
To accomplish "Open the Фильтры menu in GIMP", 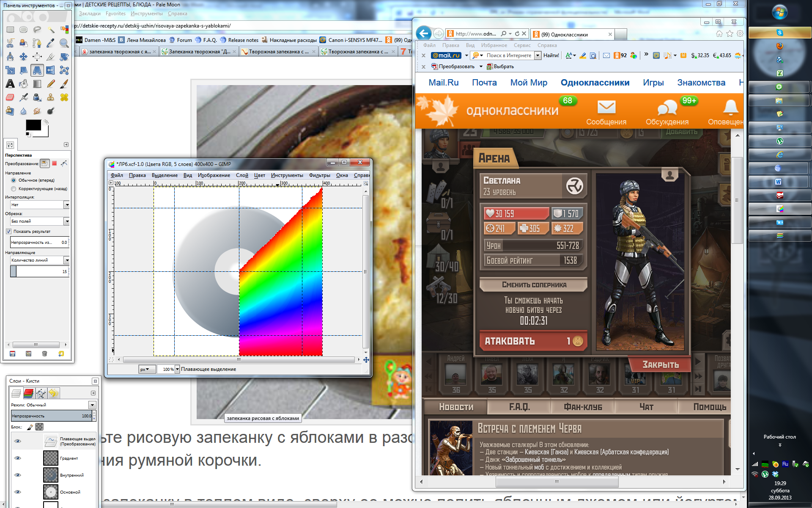I will (x=319, y=175).
